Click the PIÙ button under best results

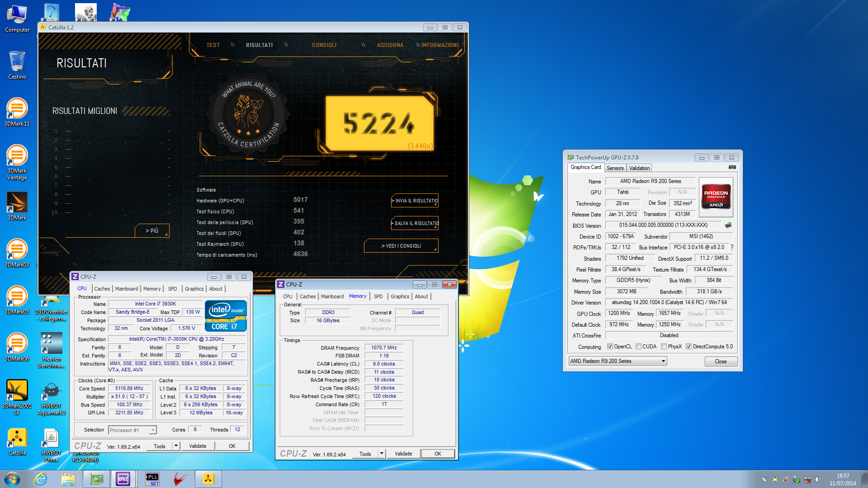coord(152,230)
